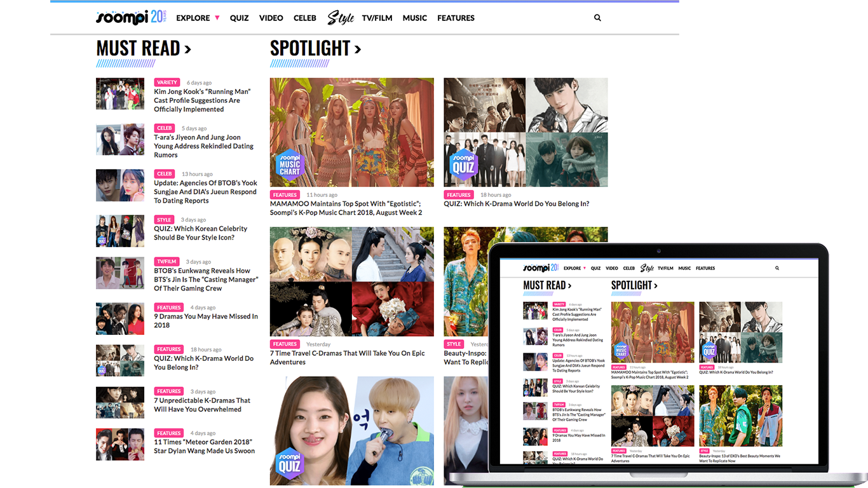Open the Korean Celebrity Style Icon quiz headline in the main list
868x488 pixels.
coord(200,233)
